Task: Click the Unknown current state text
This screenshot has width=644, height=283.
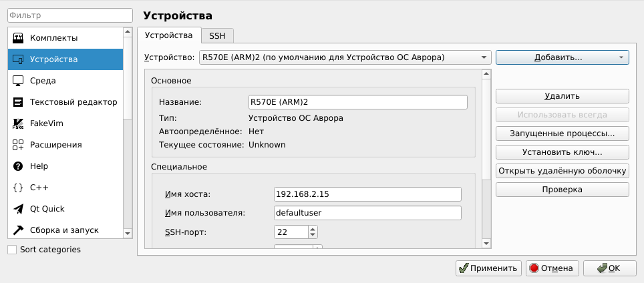Action: coord(267,145)
